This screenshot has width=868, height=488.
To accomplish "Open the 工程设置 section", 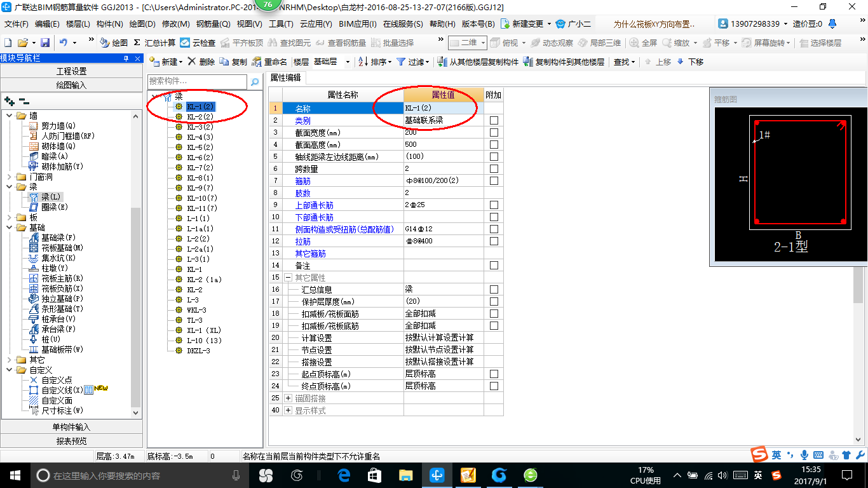I will tap(71, 71).
